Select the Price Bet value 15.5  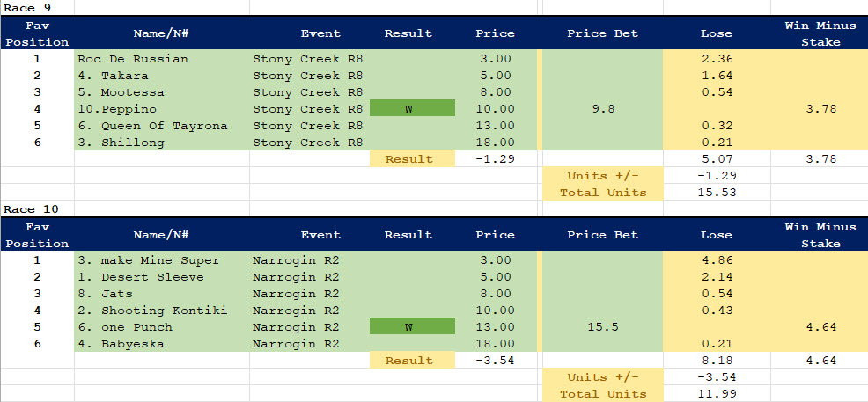(602, 327)
